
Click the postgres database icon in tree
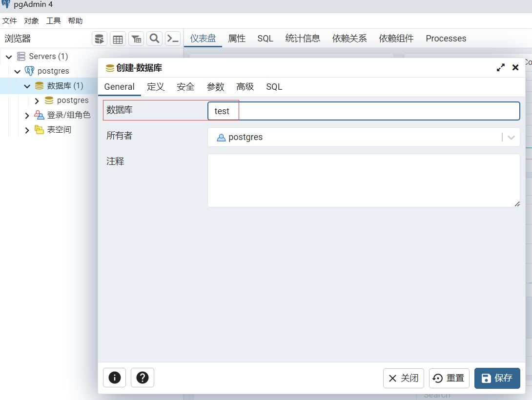coord(49,100)
